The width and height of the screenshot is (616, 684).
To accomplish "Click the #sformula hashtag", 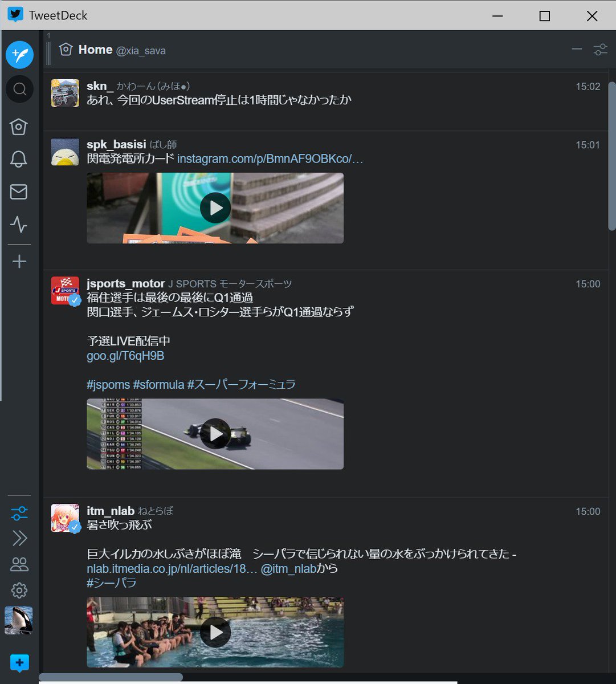I will [158, 384].
